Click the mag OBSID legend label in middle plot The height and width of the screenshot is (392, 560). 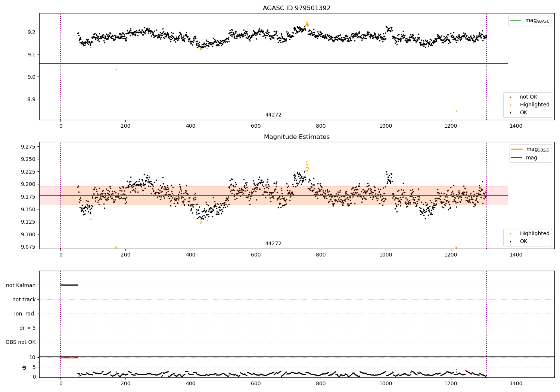(x=538, y=149)
